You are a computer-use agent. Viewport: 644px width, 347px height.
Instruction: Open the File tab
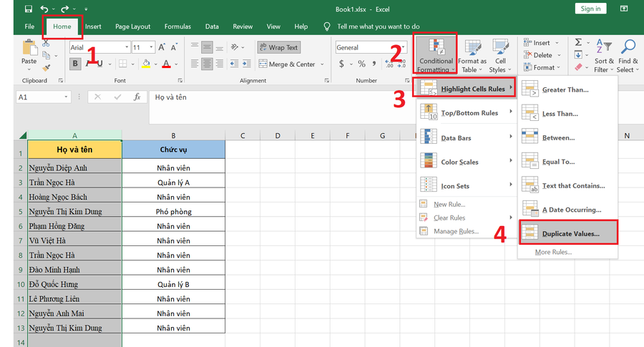click(29, 26)
